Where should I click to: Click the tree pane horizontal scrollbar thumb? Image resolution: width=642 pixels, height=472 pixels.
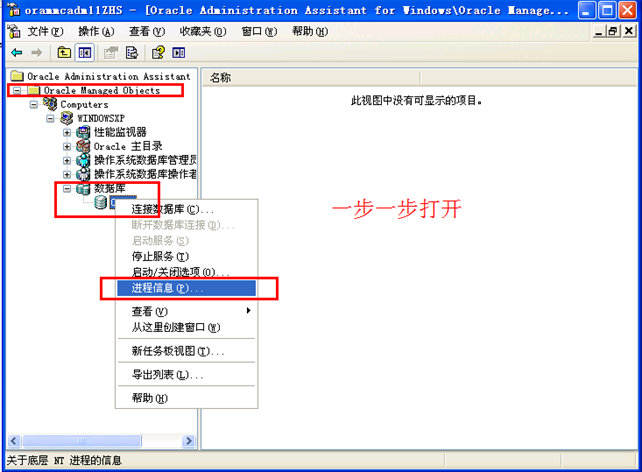pyautogui.click(x=82, y=441)
